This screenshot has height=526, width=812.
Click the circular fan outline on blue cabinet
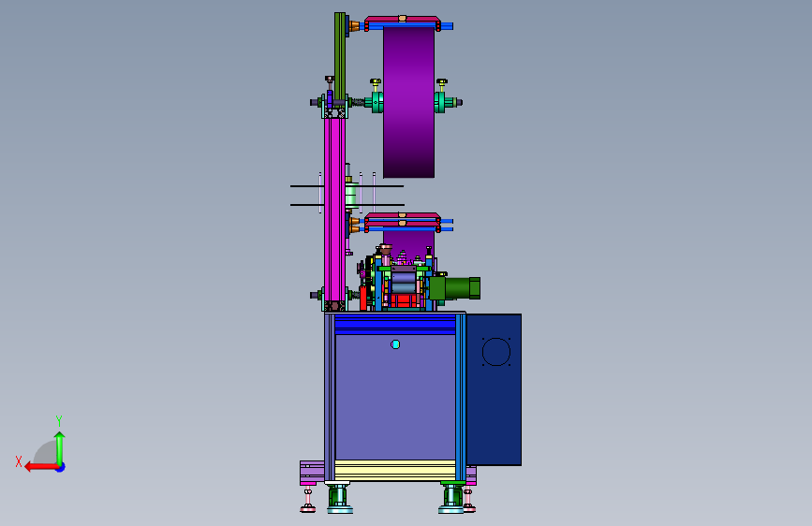(496, 352)
